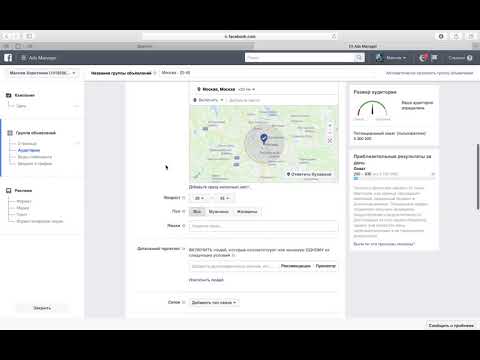Open options dots beside campaign objective
480x360 pixels.
76,106
